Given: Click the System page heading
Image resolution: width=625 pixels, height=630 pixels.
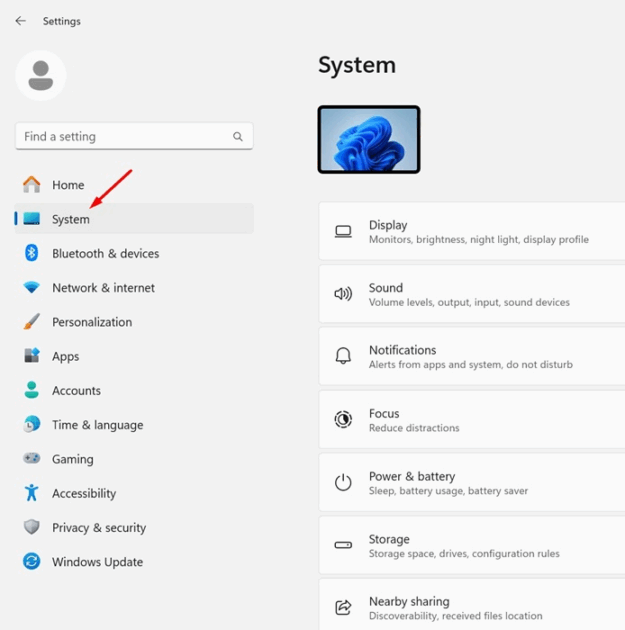Looking at the screenshot, I should (357, 65).
